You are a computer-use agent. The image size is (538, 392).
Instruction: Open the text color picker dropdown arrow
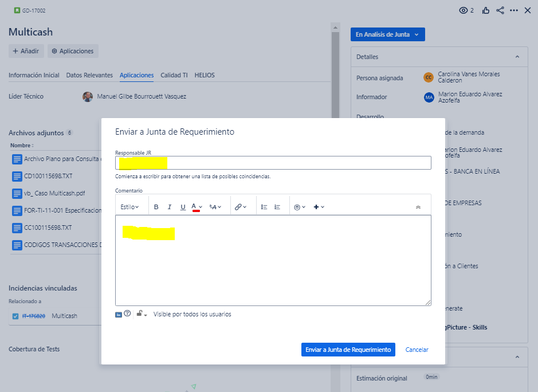point(201,207)
